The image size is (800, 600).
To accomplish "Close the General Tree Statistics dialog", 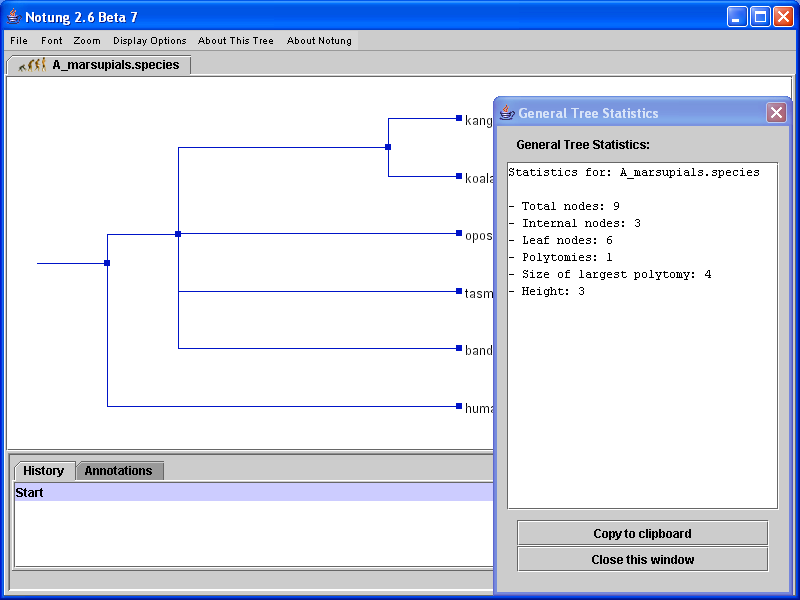I will coord(776,113).
